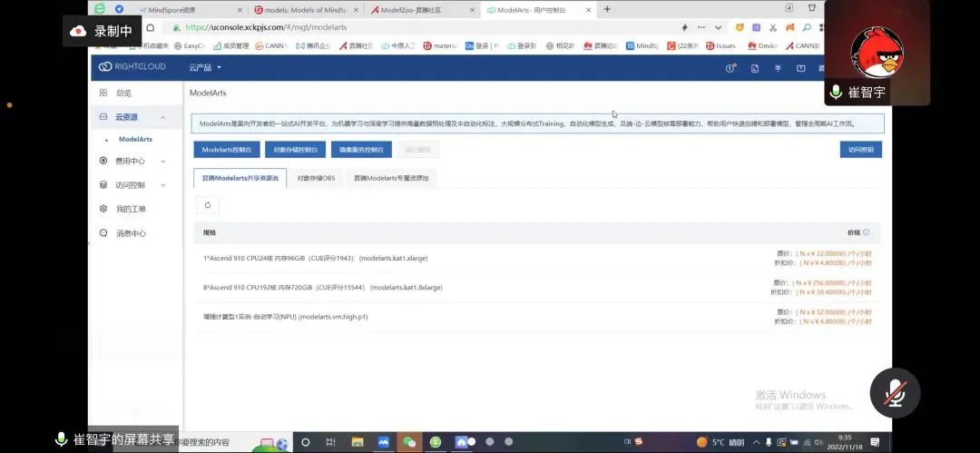Open 消息中心 in the sidebar
The height and width of the screenshot is (453, 980).
130,233
